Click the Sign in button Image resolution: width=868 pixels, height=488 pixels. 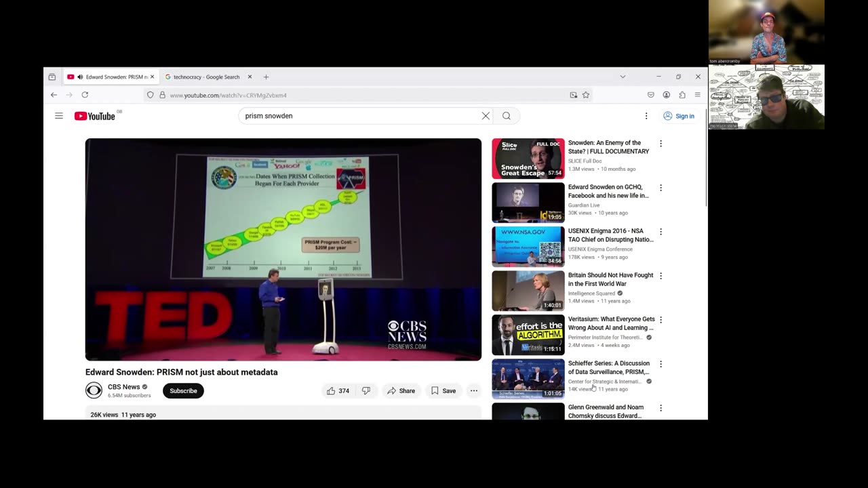[679, 116]
